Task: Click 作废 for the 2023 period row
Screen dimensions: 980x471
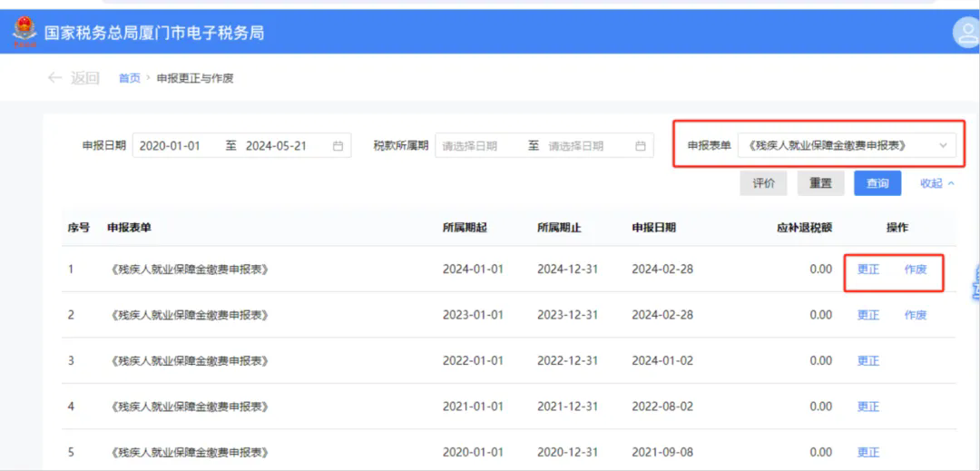Action: pos(916,315)
